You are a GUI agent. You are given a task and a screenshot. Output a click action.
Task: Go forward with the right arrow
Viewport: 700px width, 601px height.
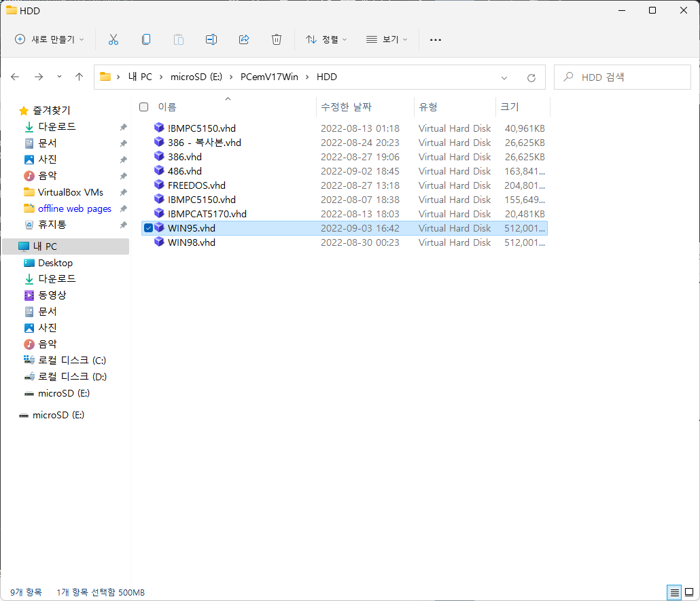[x=39, y=77]
